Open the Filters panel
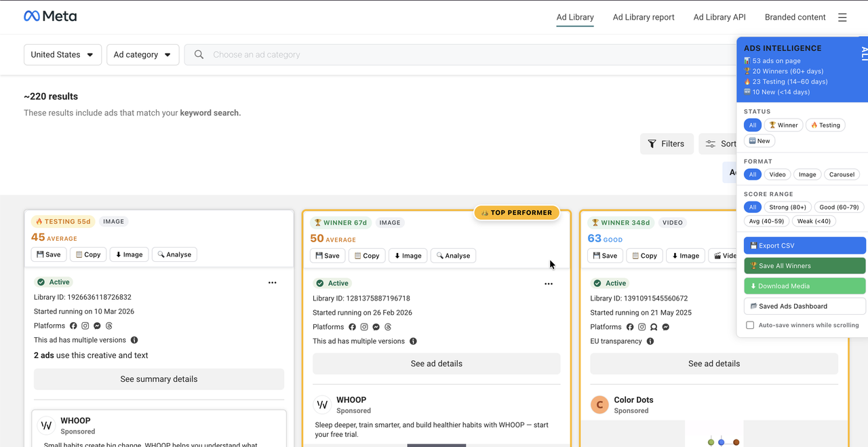The image size is (868, 447). pos(667,144)
